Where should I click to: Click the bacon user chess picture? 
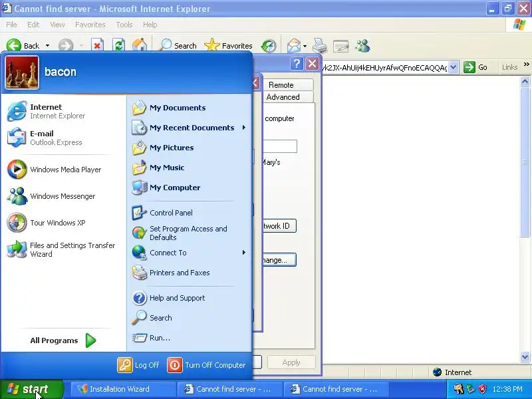point(22,73)
